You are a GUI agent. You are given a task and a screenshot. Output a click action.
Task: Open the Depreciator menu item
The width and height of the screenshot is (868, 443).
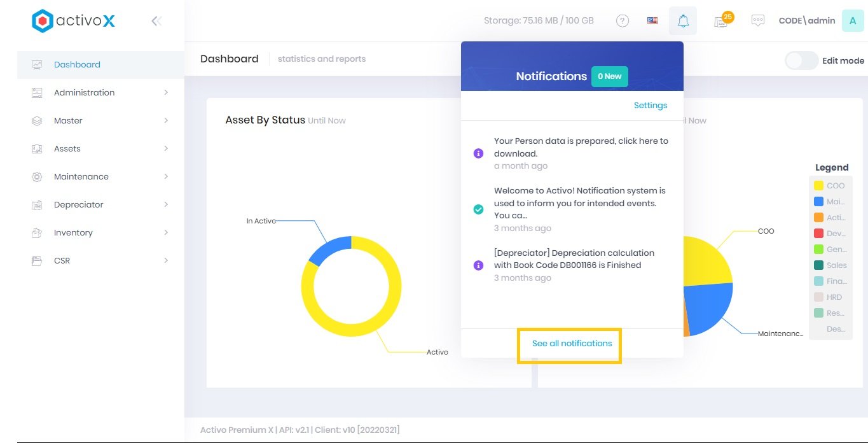tap(78, 204)
